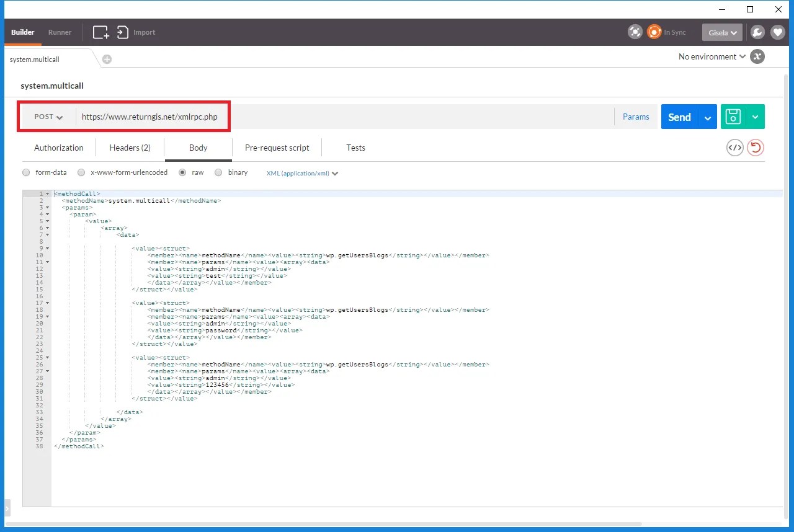
Task: Select the binary radio button
Action: pos(218,173)
